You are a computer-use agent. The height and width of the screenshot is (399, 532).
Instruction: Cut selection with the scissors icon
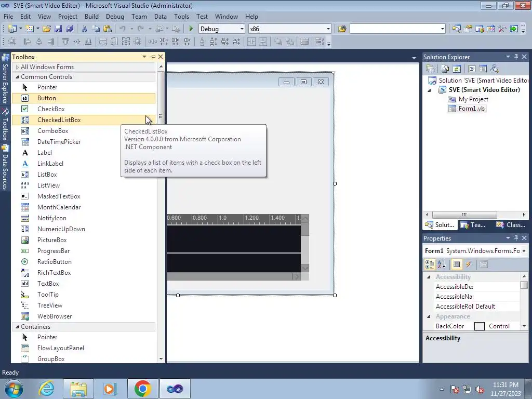85,29
